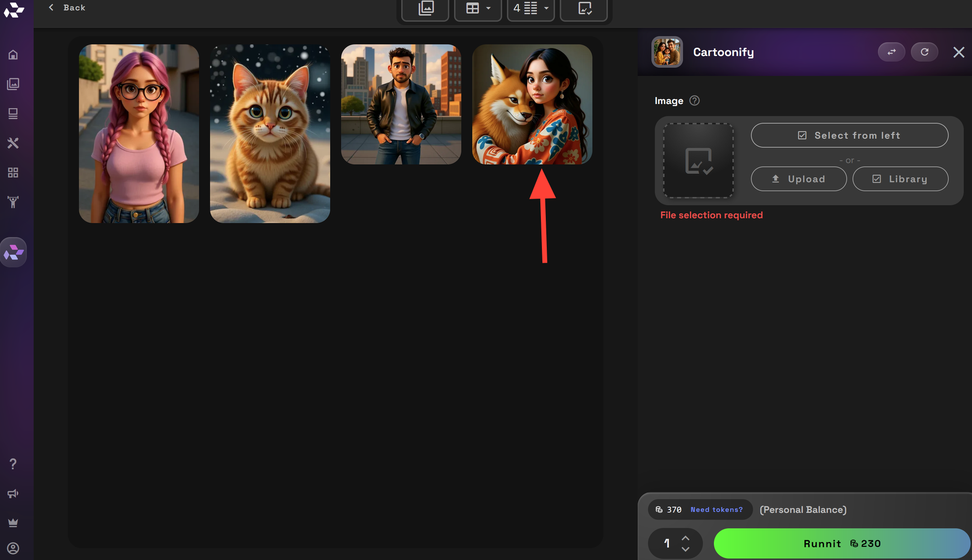Click the Need tokens link
Screen dimensions: 972x560
pos(717,509)
